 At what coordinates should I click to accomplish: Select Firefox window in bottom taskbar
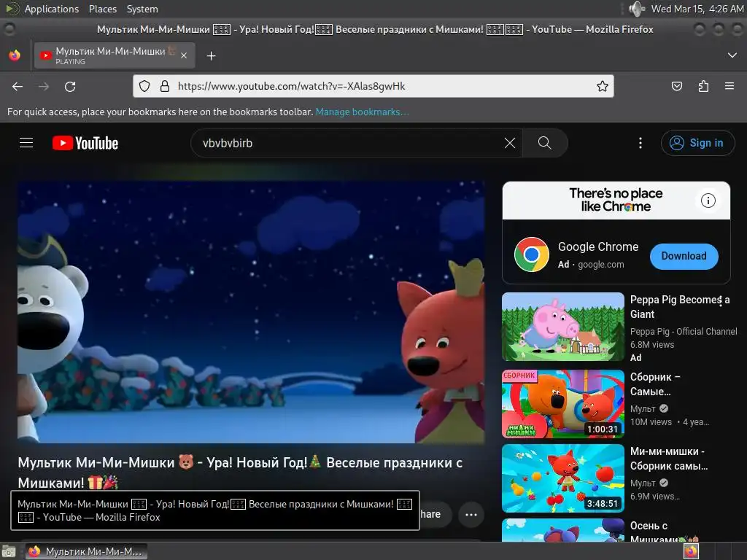click(x=86, y=552)
